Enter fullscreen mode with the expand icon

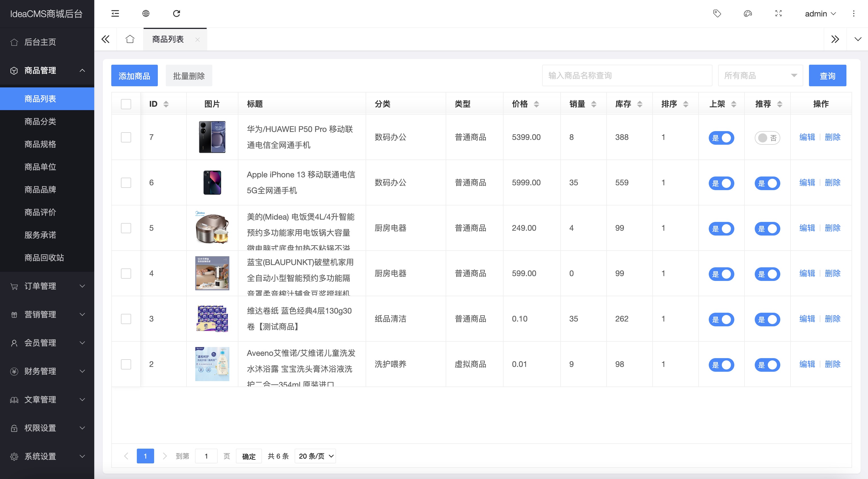pos(778,13)
